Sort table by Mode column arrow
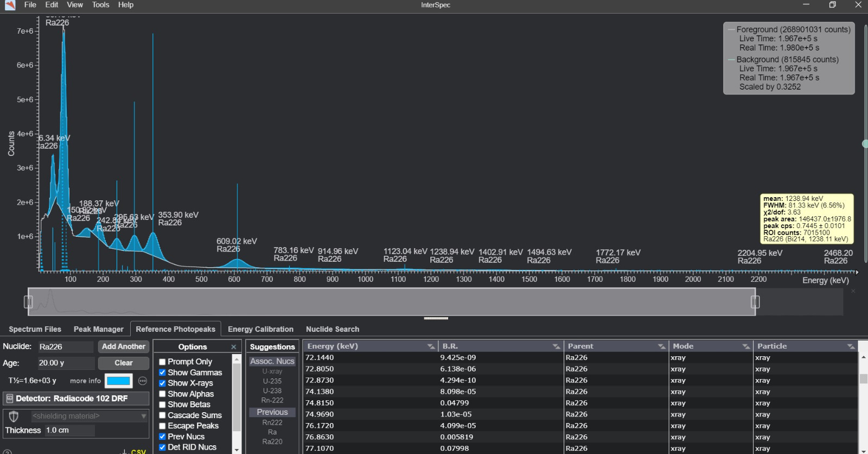The height and width of the screenshot is (454, 868). [x=746, y=346]
